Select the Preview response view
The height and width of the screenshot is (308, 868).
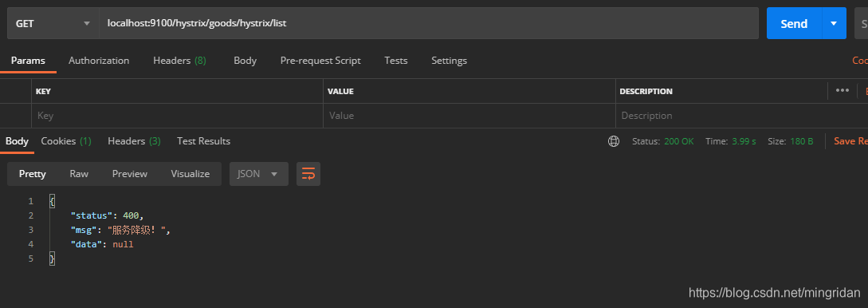tap(130, 174)
